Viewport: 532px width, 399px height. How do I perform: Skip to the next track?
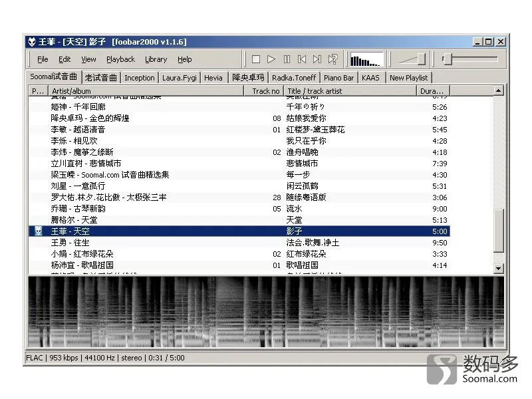[x=317, y=59]
